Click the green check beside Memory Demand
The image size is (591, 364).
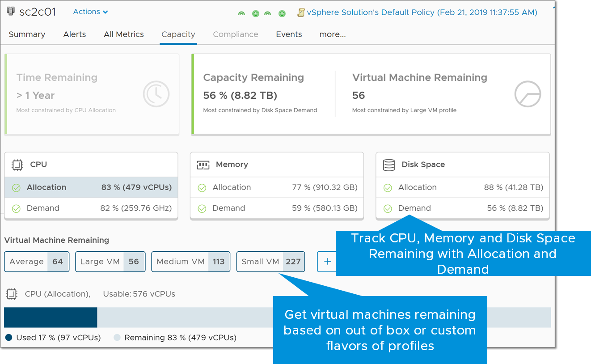click(x=202, y=208)
